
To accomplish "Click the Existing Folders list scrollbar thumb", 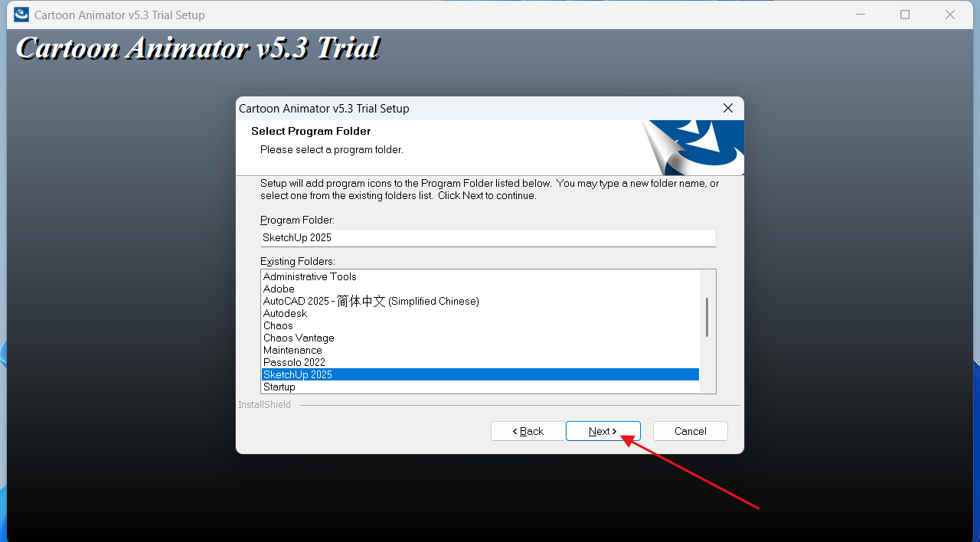I will click(x=707, y=317).
